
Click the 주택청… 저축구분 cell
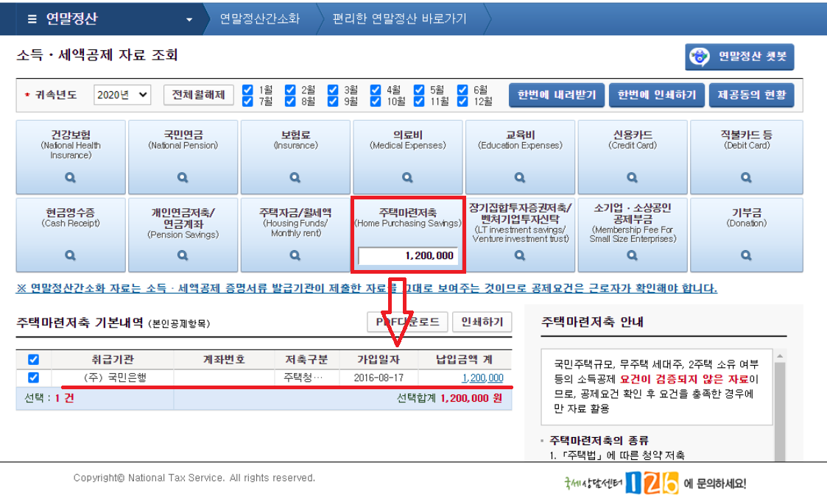tap(307, 378)
